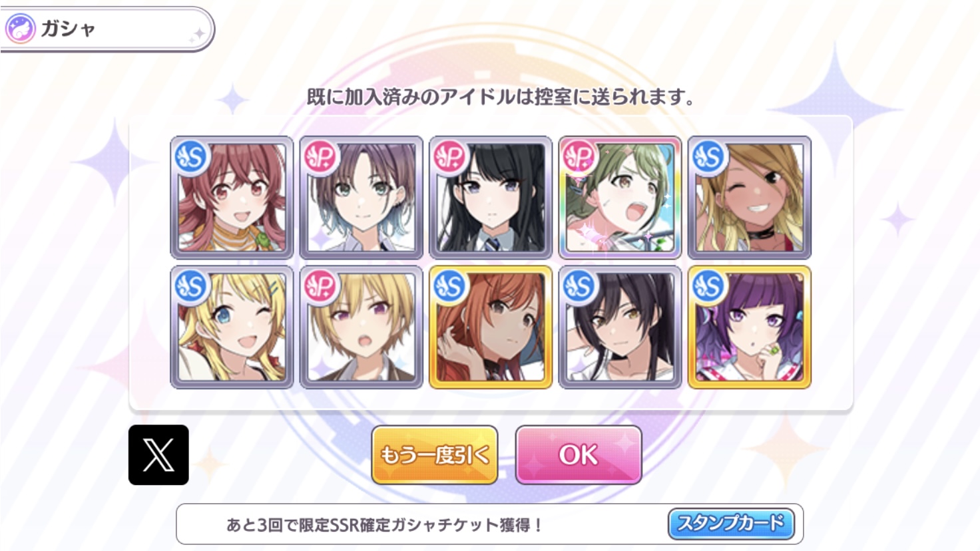Select the winking tanned blonde idol card
This screenshot has width=980, height=551.
tap(750, 198)
